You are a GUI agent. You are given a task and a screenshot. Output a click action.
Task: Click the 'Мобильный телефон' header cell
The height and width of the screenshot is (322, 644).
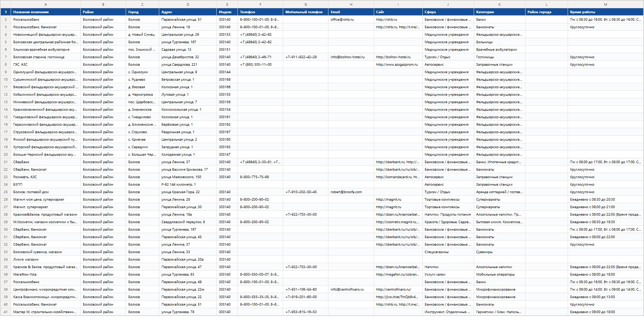pyautogui.click(x=306, y=12)
